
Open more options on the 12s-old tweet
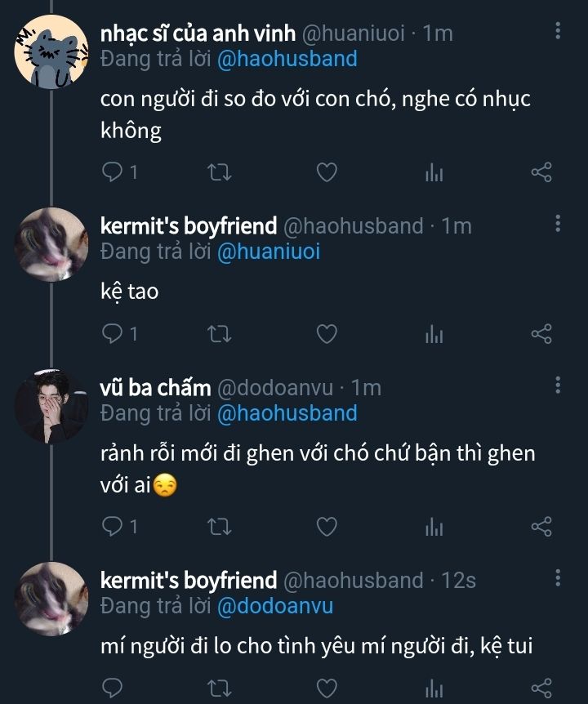pyautogui.click(x=558, y=579)
